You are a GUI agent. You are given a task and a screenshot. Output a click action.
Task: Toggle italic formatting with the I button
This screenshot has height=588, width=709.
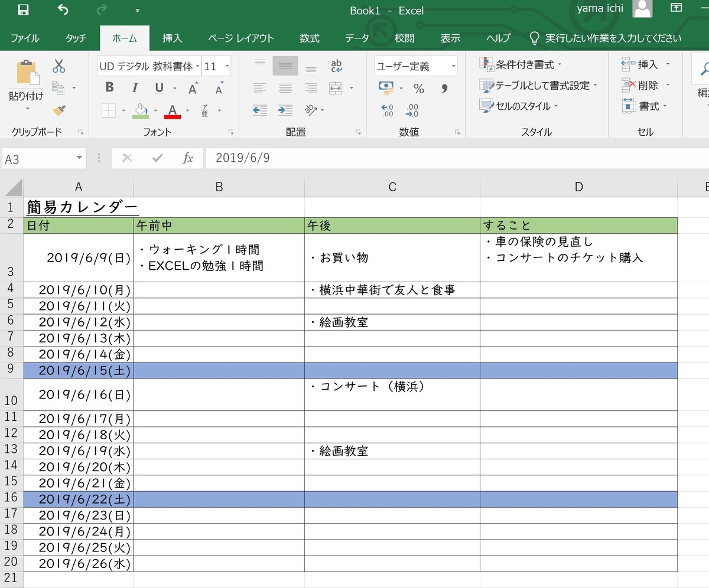point(135,87)
